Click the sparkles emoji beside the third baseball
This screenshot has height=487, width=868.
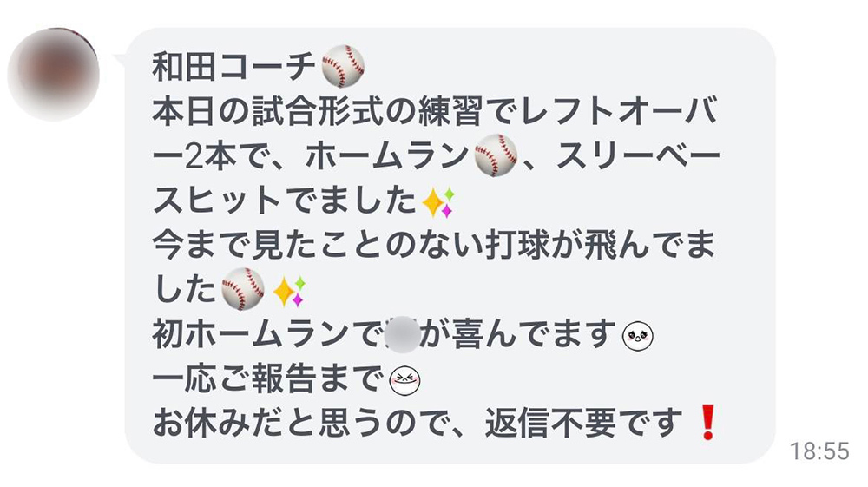pos(290,292)
